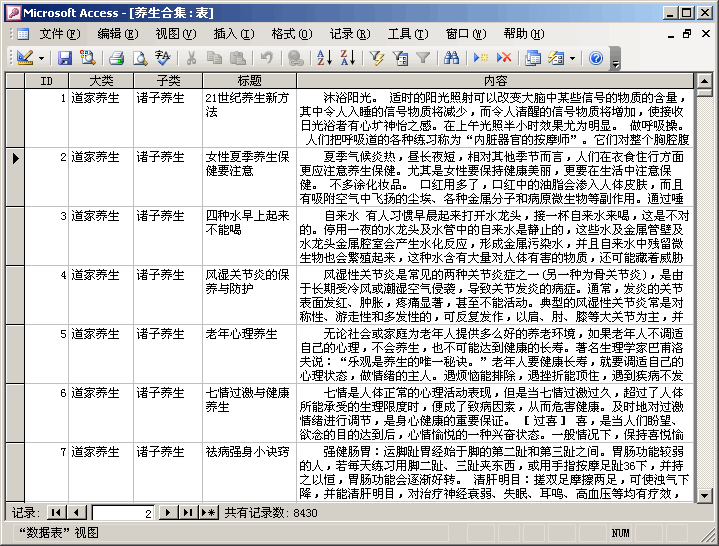Run the spelling check icon
The image size is (719, 546).
[163, 58]
